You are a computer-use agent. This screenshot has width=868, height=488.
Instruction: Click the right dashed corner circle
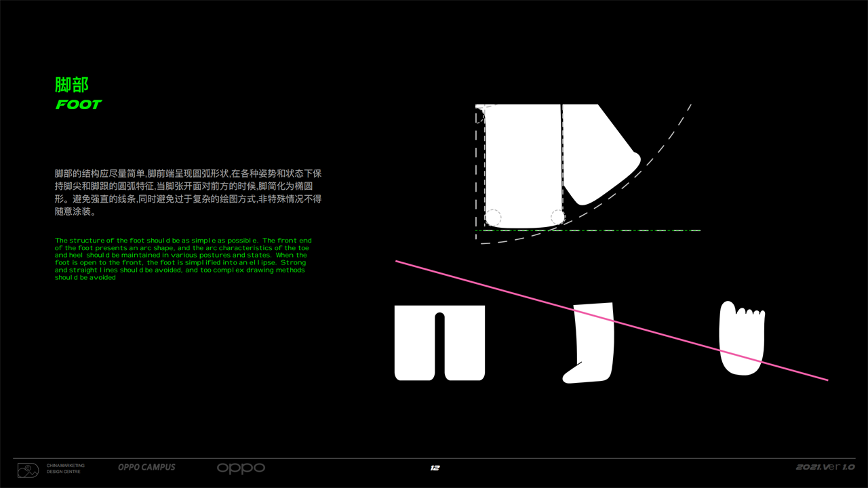pos(557,217)
